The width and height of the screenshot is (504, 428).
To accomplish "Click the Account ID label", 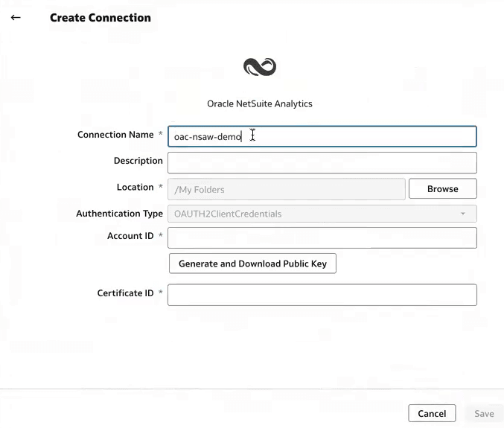I will pos(130,236).
